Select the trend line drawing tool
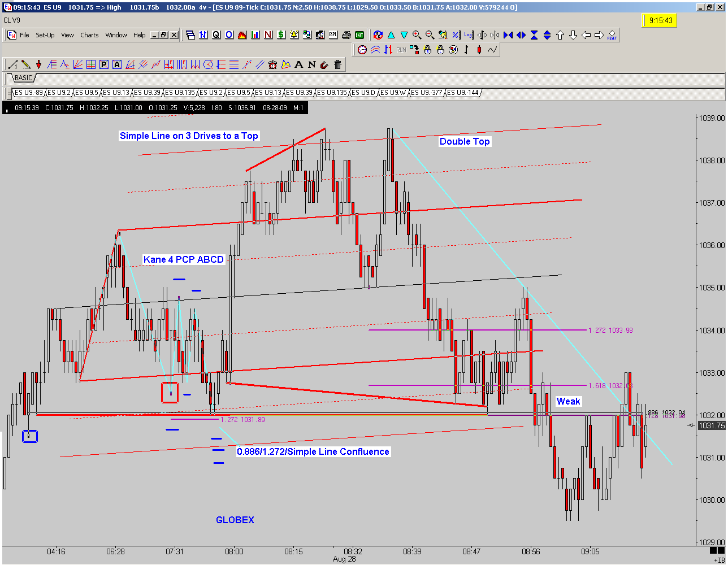Viewport: 728px width, 565px height. pyautogui.click(x=13, y=64)
